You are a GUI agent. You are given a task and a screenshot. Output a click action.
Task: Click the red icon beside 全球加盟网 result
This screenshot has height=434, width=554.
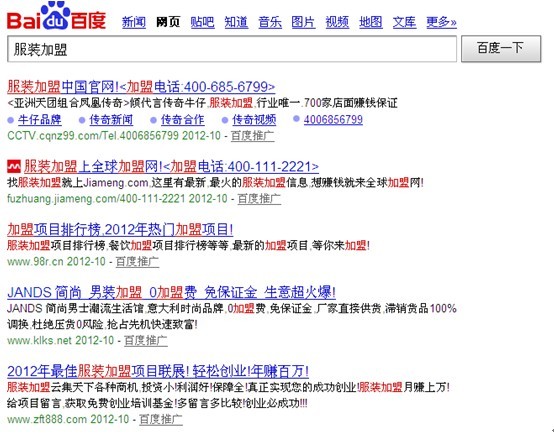click(14, 166)
